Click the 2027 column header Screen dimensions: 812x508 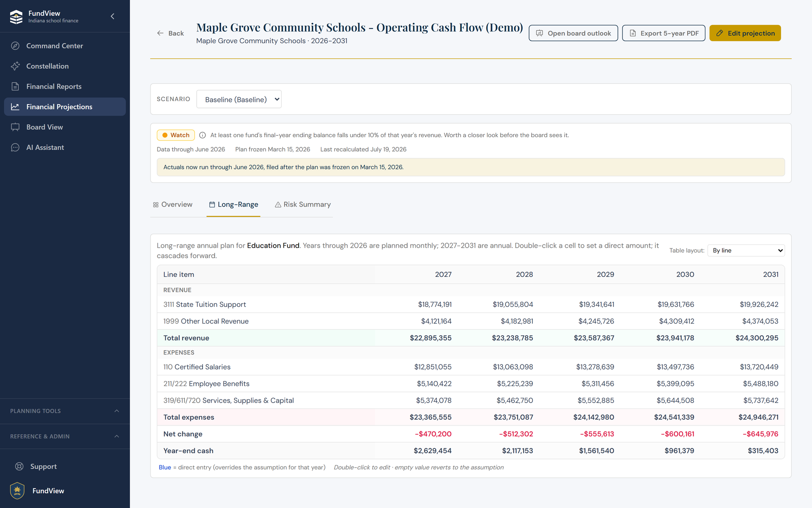(443, 274)
